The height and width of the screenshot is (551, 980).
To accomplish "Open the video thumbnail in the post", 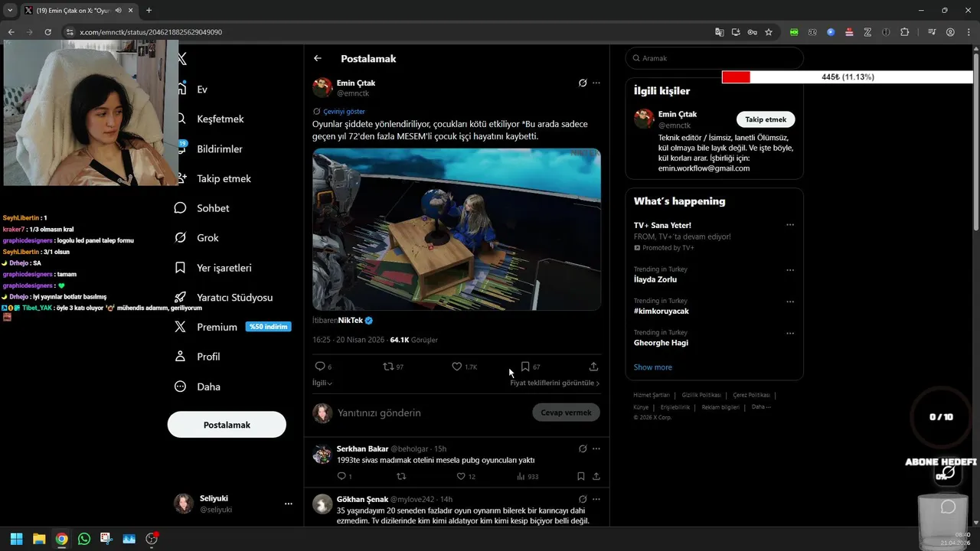I will click(x=456, y=229).
